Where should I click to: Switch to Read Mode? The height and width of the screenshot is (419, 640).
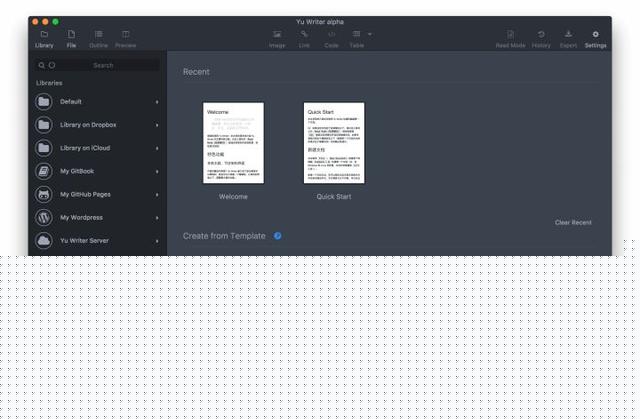coord(510,39)
